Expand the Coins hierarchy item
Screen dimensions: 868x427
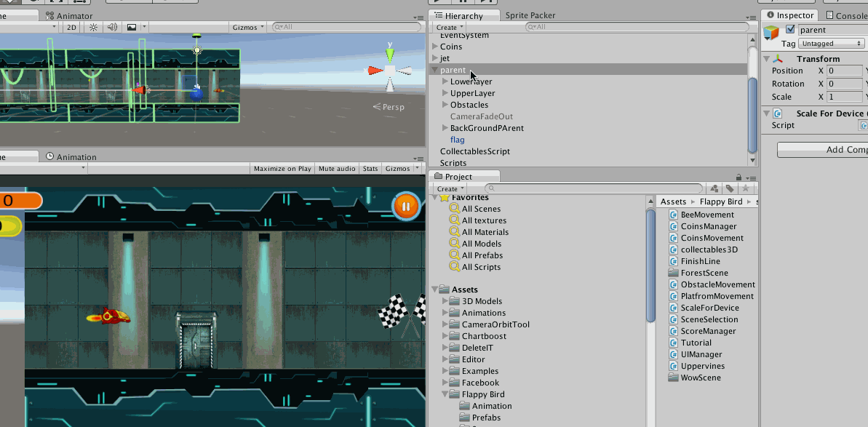[x=435, y=47]
